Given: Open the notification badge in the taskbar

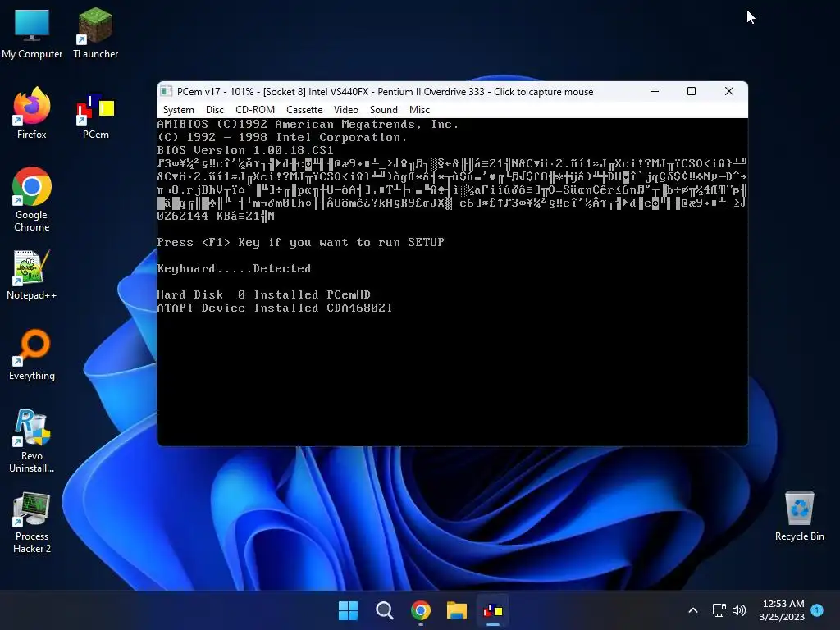Looking at the screenshot, I should 817,609.
